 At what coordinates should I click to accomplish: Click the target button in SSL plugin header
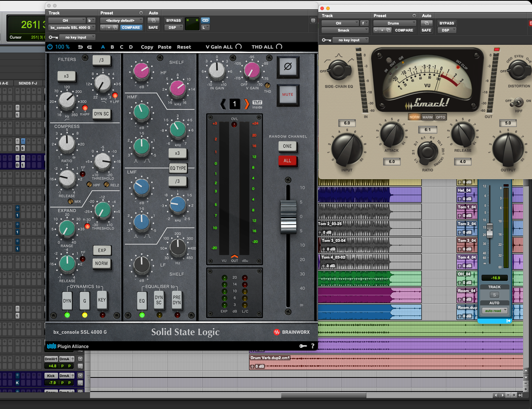coord(313,20)
